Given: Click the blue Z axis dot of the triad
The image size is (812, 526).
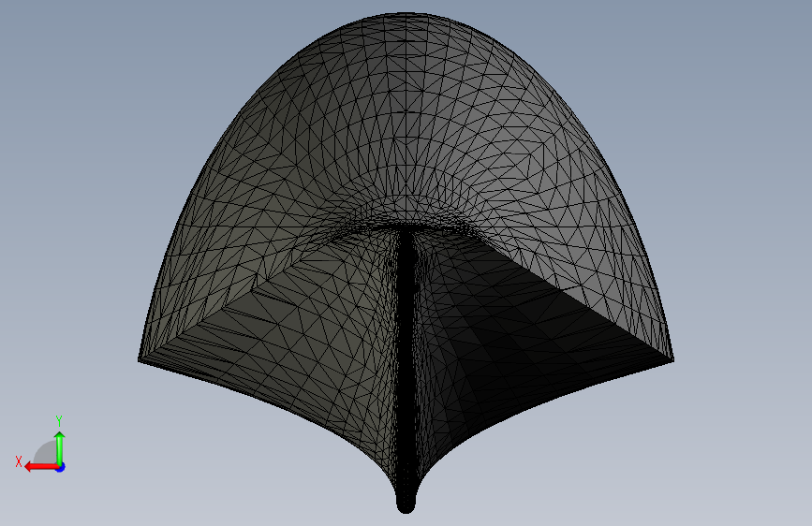Looking at the screenshot, I should pyautogui.click(x=61, y=467).
